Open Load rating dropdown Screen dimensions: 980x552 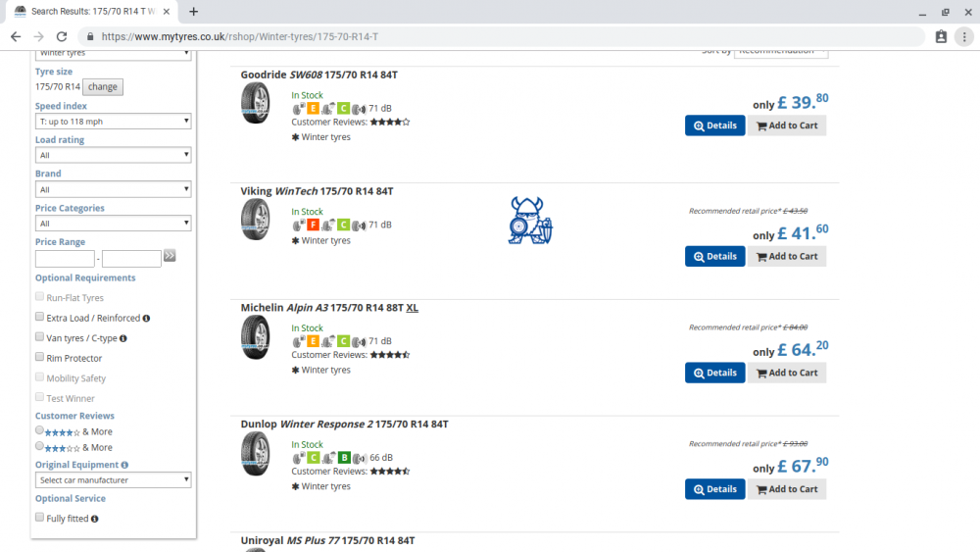[x=113, y=155]
